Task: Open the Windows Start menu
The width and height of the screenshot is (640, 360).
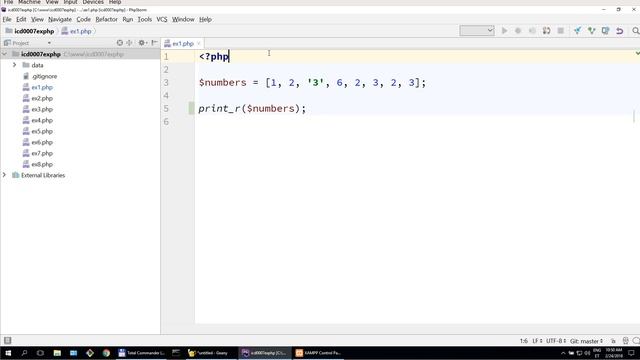Action: [8, 353]
